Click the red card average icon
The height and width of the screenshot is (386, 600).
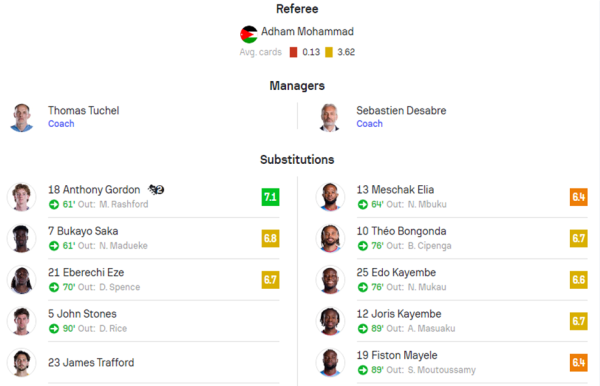293,52
